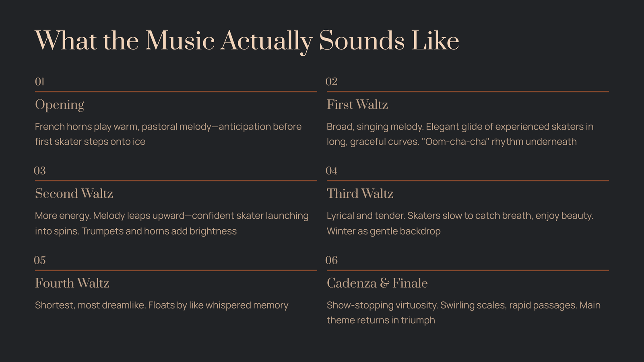Select the 05 section number
Viewport: 644px width, 362px height.
pos(39,260)
